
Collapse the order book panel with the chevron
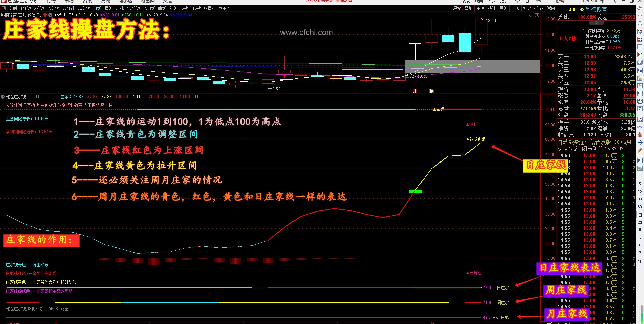pyautogui.click(x=596, y=23)
